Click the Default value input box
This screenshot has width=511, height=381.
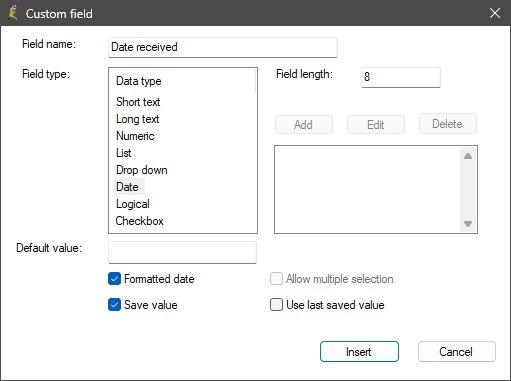click(182, 252)
